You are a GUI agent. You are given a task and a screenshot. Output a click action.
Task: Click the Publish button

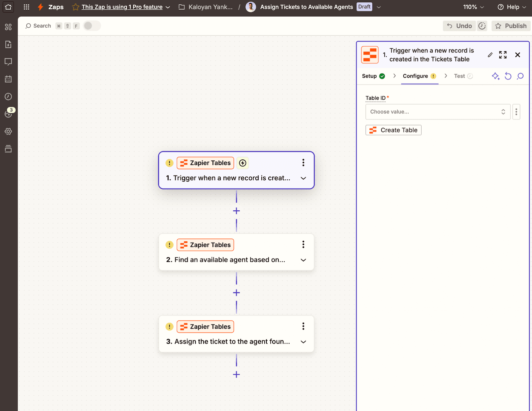511,26
